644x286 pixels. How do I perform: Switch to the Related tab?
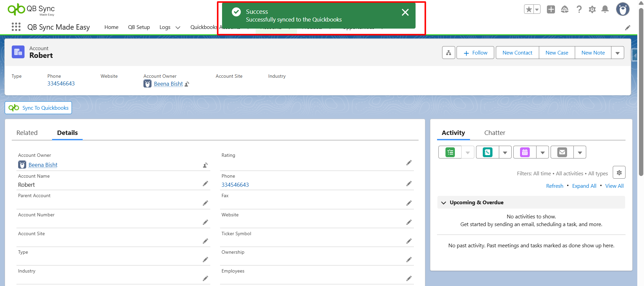tap(27, 133)
